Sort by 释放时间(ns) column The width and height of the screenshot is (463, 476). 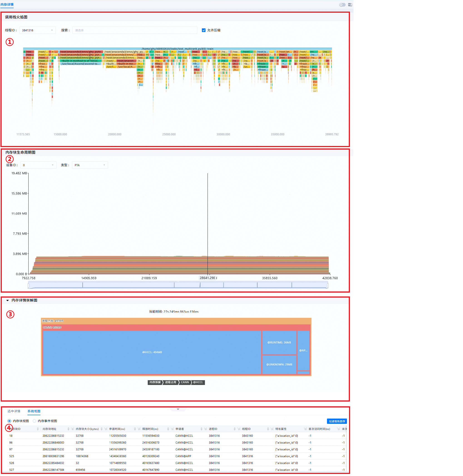click(168, 429)
